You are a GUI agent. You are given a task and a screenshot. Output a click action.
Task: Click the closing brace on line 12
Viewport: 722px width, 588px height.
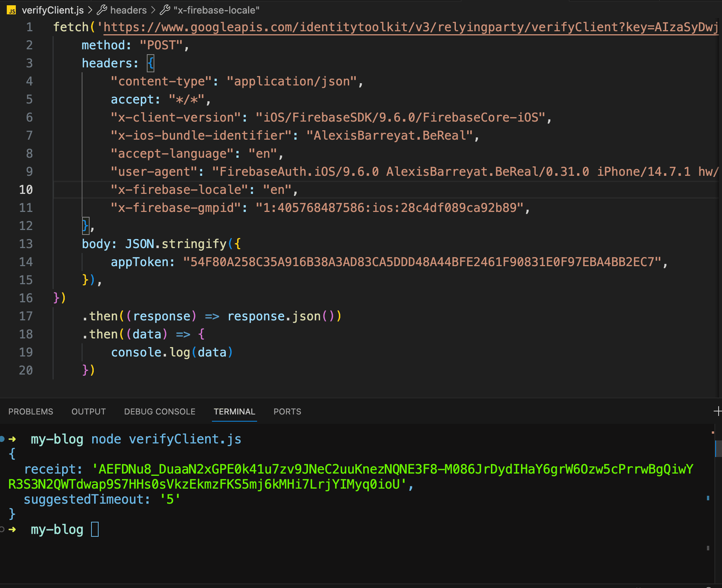(x=85, y=226)
